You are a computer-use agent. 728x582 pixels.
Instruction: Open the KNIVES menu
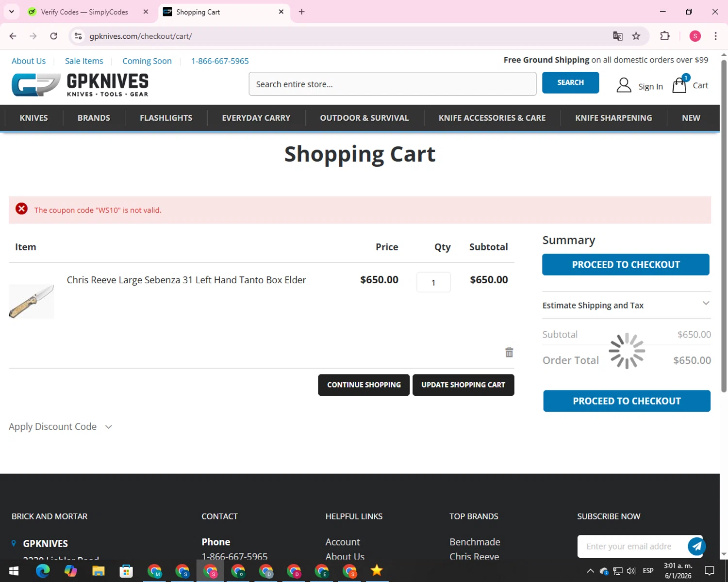tap(33, 118)
